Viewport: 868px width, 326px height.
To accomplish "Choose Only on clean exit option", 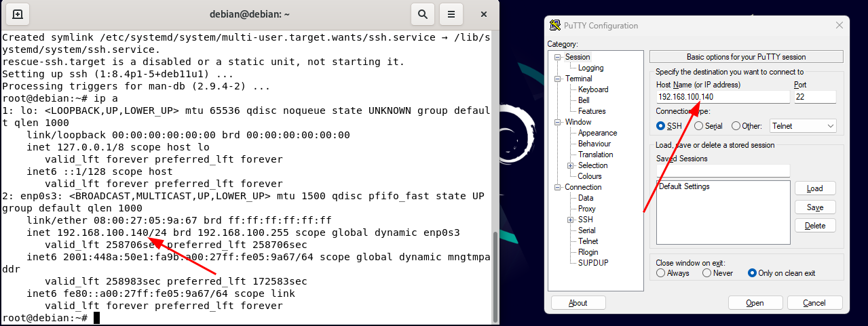I will pos(752,273).
